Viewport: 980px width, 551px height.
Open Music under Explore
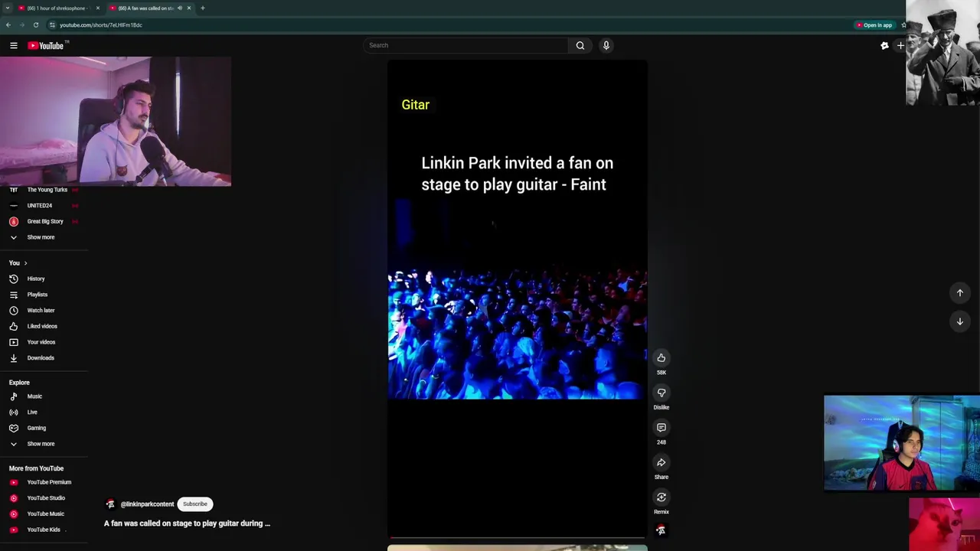click(x=44, y=396)
